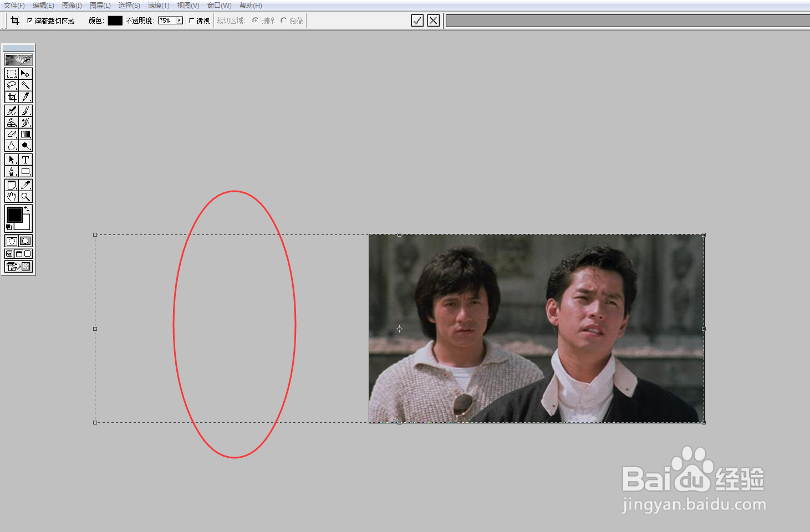Viewport: 810px width, 532px height.
Task: Open the 不透明度 opacity slider arrow
Action: (x=179, y=21)
